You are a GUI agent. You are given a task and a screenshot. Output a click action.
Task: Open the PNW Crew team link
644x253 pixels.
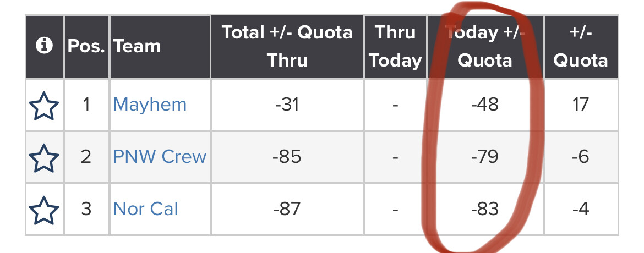(x=160, y=157)
